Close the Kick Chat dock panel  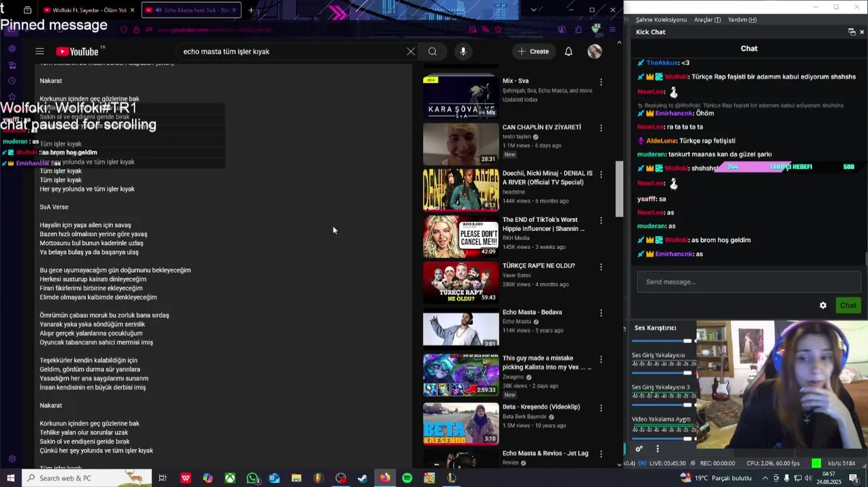(862, 32)
